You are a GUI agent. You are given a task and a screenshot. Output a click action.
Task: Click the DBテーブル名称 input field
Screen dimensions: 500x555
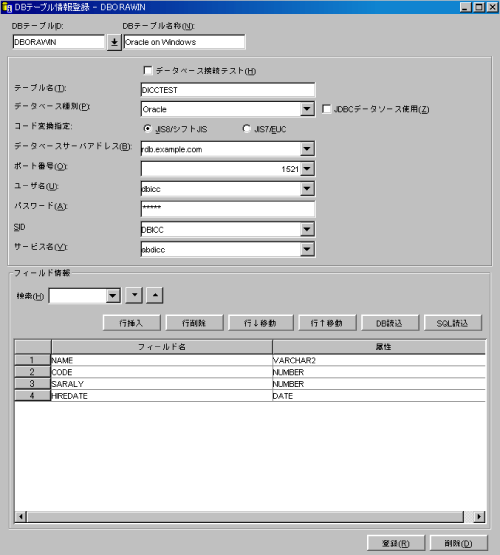click(x=184, y=42)
